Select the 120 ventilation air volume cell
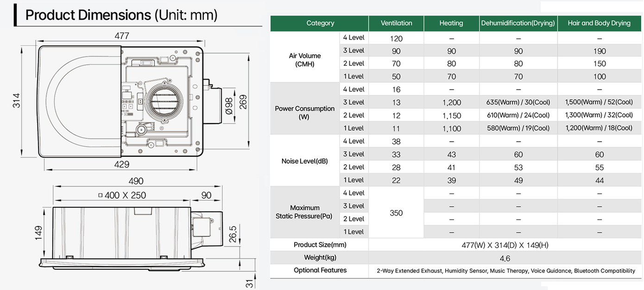Viewport: 644px width, 290px height. [396, 38]
